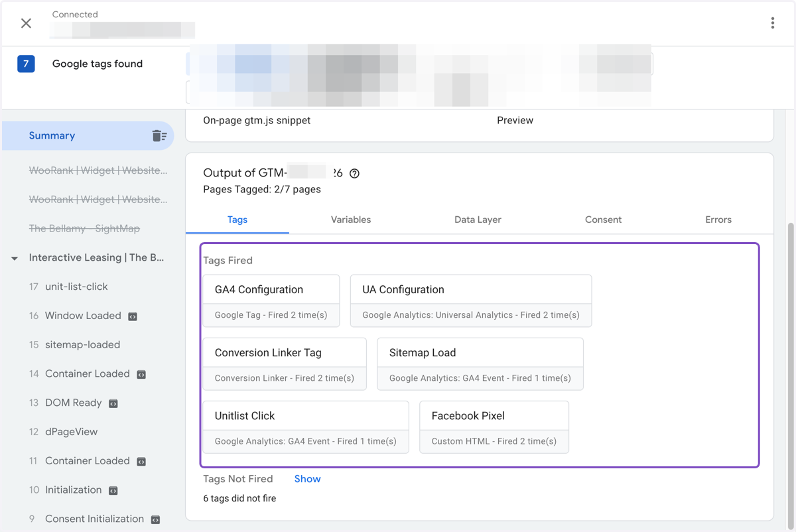The height and width of the screenshot is (532, 796).
Task: Click the code icon next to Window Loaded
Action: pyautogui.click(x=133, y=316)
